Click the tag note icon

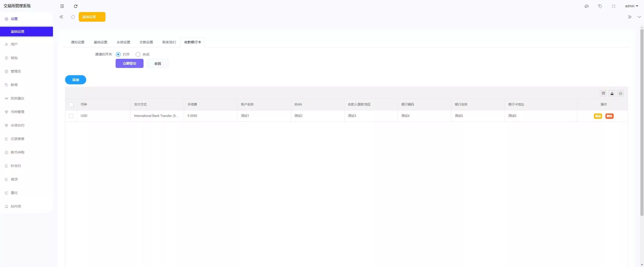click(600, 6)
